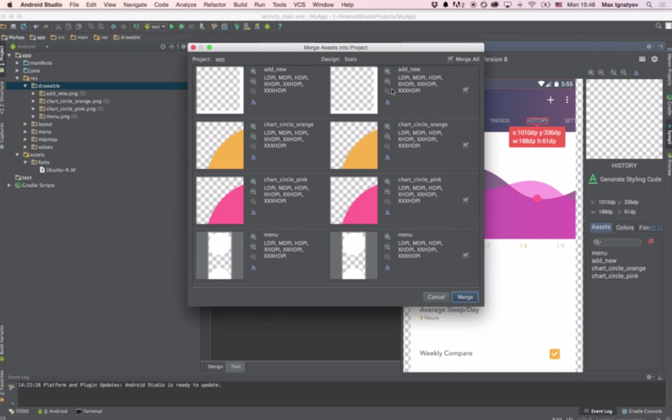Toggle merge checkbox for design menu asset
Screen dimensions: 672x420
[x=466, y=255]
